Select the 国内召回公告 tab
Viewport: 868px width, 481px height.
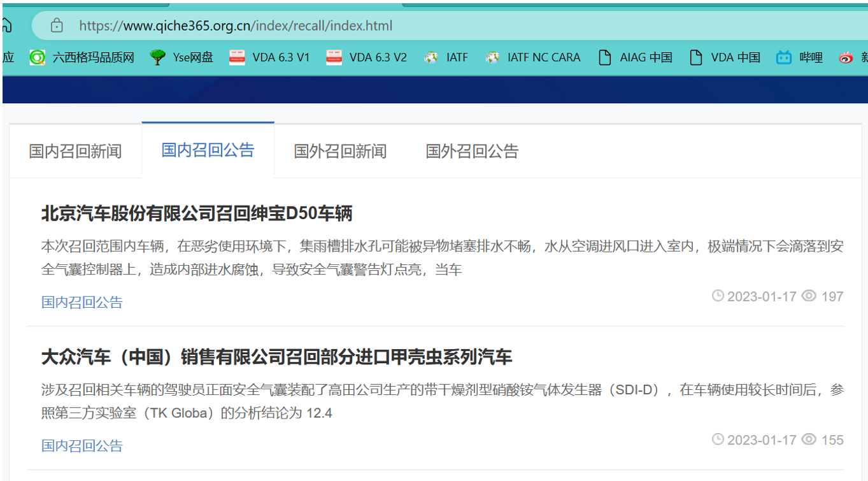(x=208, y=150)
